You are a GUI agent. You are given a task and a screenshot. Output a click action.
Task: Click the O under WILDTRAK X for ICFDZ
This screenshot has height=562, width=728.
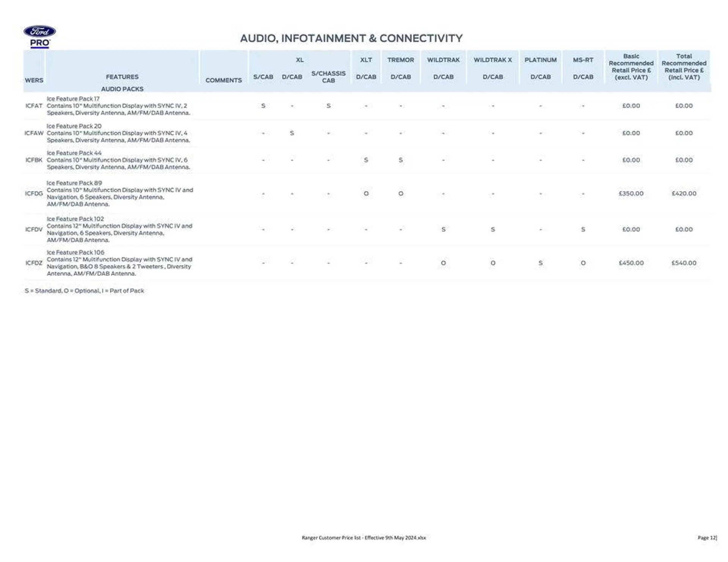[493, 263]
